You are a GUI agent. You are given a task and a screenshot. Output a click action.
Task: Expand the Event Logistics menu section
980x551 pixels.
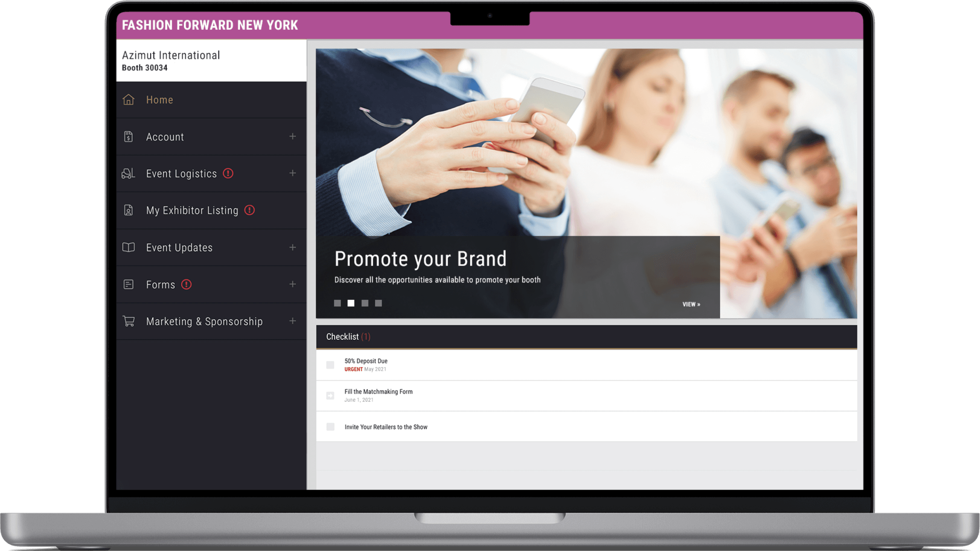tap(293, 174)
